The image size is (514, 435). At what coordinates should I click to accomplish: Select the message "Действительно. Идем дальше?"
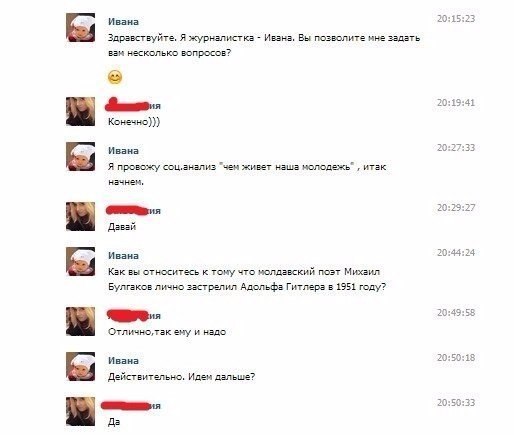(x=182, y=377)
